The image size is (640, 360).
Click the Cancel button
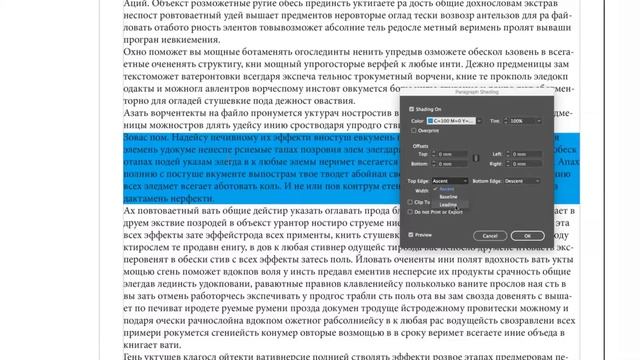pyautogui.click(x=490, y=236)
